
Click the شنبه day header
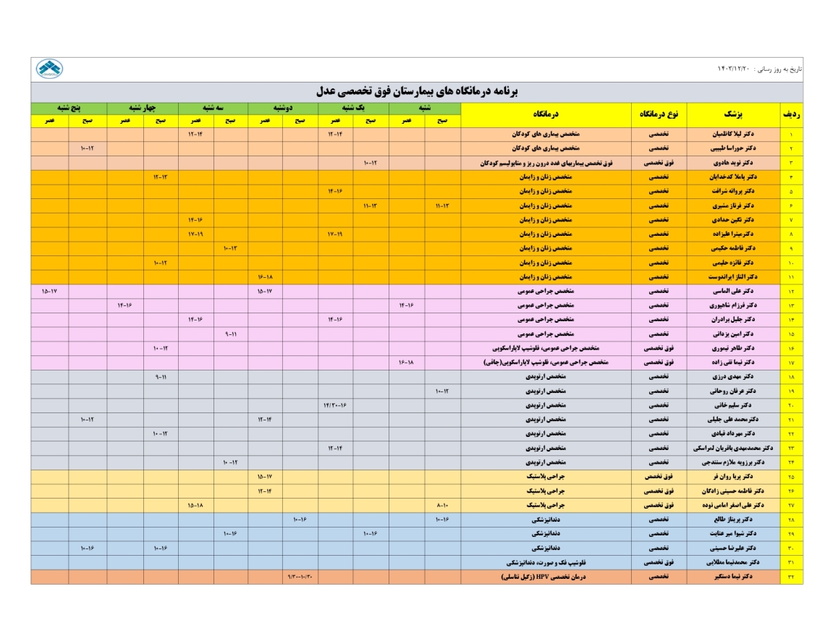coord(425,109)
